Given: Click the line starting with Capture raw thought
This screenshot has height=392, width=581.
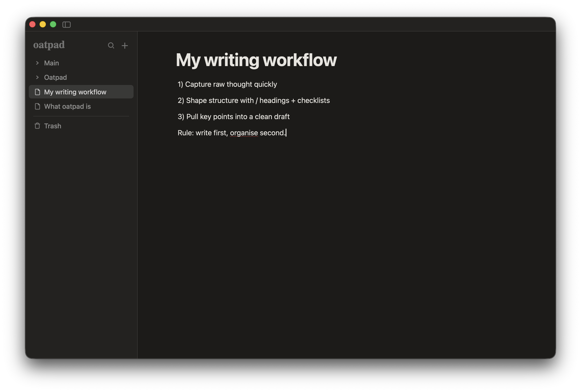Looking at the screenshot, I should tap(227, 84).
